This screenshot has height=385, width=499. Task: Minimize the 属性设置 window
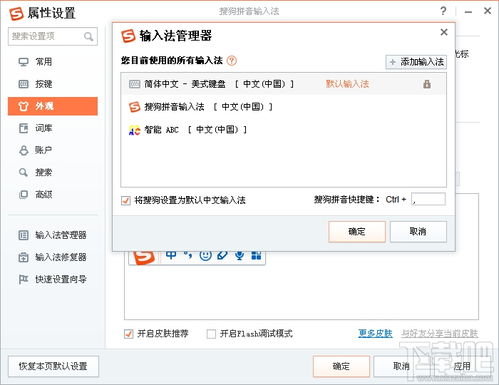(x=468, y=12)
